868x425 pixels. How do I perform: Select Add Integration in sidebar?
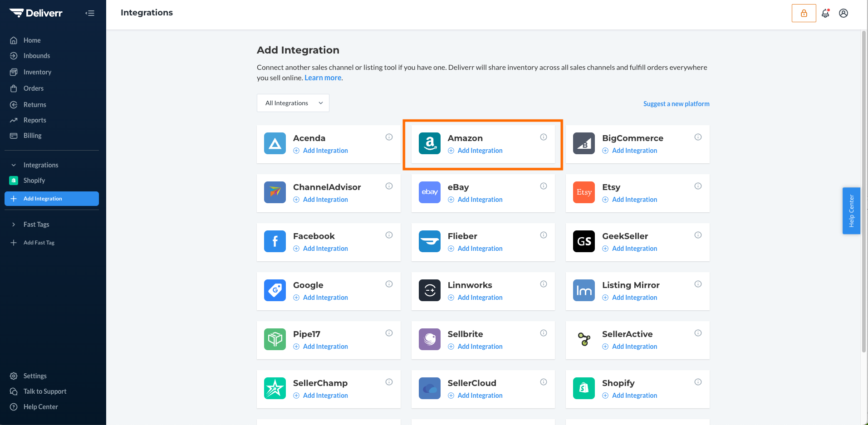(52, 199)
